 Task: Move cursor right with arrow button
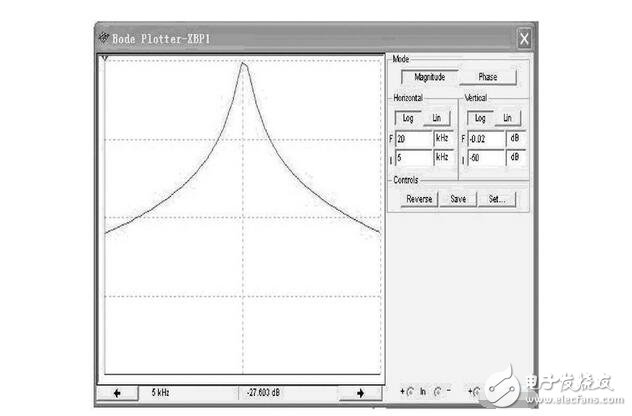357,393
